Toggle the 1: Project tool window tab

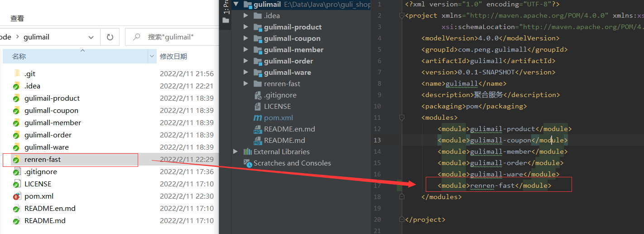pos(226,6)
